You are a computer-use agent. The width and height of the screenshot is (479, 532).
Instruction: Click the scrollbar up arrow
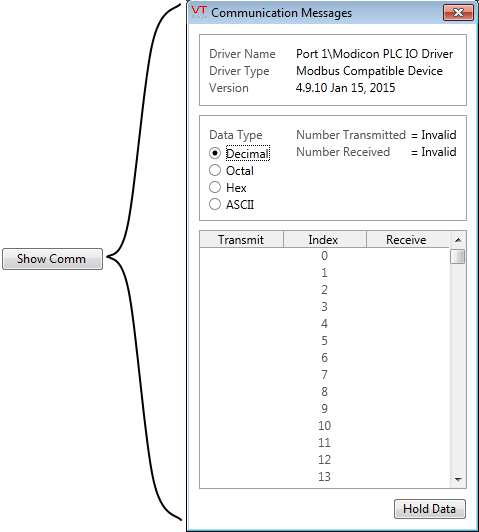[458, 240]
